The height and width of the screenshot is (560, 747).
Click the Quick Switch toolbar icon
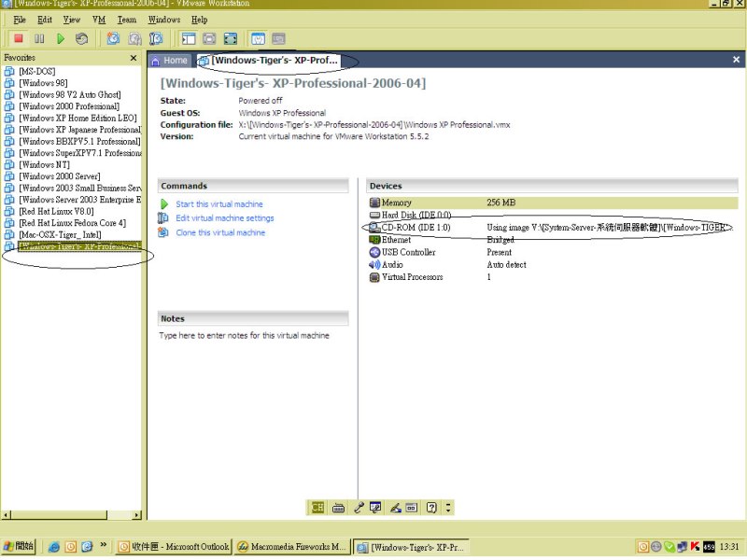click(209, 38)
